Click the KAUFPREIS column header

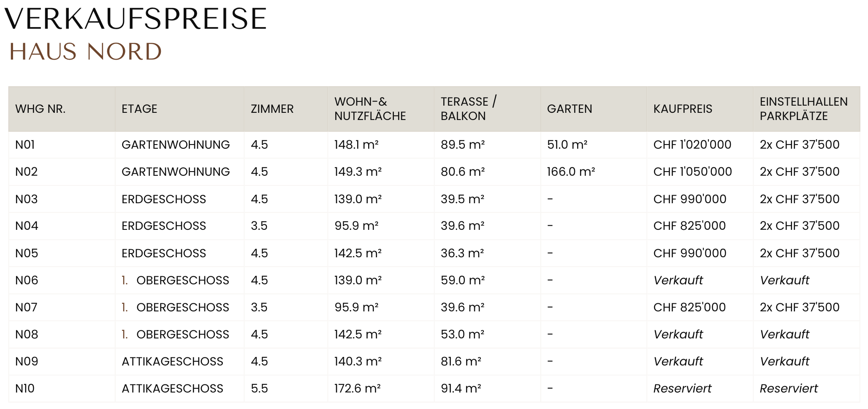[683, 109]
